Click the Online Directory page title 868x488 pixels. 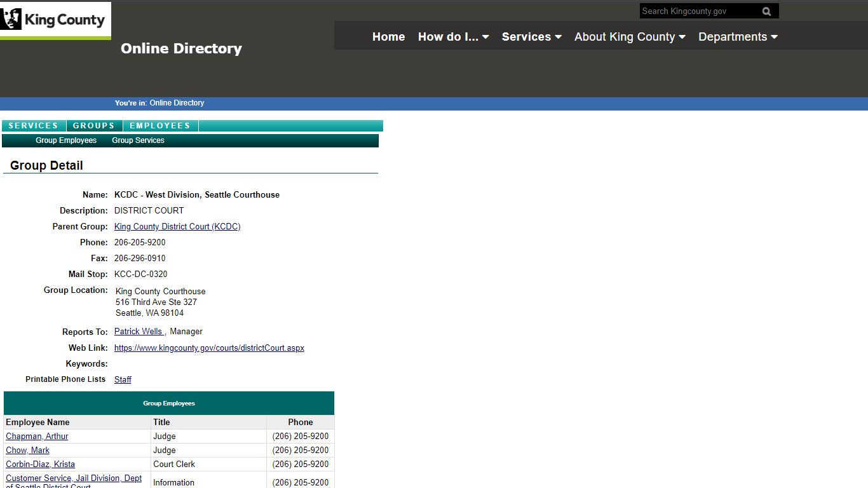coord(181,48)
